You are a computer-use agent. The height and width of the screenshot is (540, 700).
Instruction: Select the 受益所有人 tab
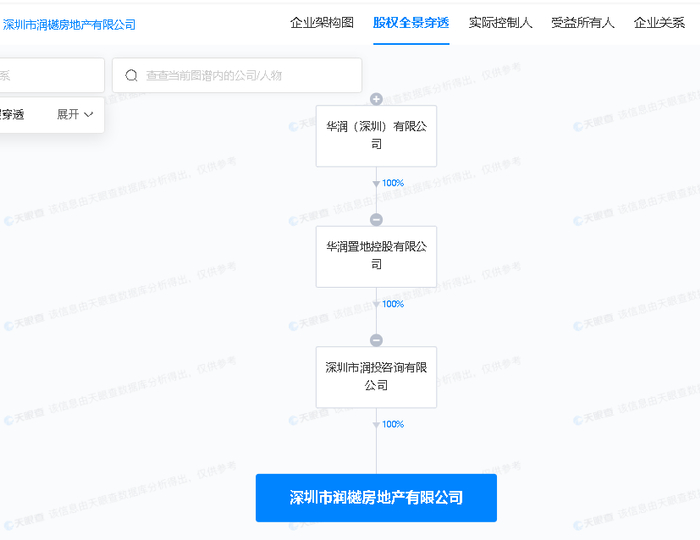(x=583, y=23)
